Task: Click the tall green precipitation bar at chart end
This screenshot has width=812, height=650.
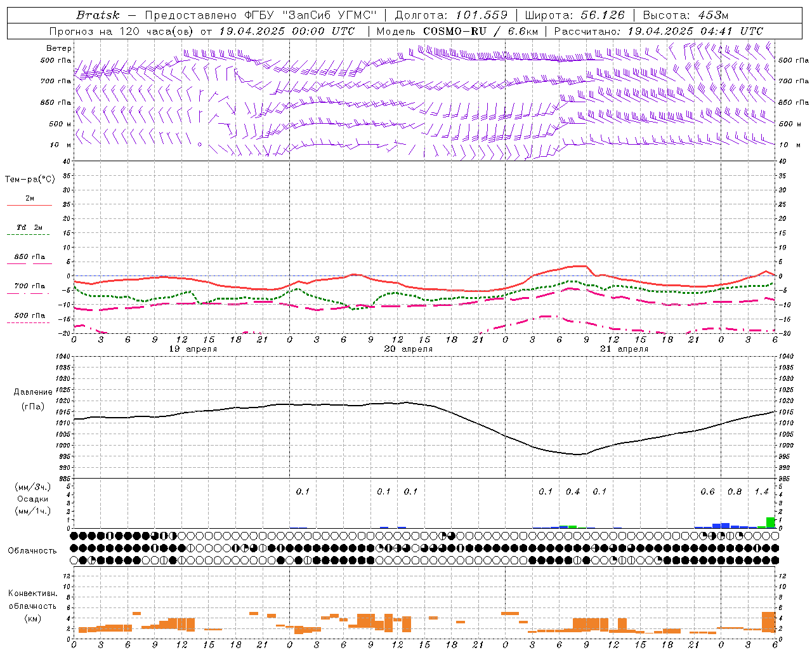Action: (x=771, y=523)
